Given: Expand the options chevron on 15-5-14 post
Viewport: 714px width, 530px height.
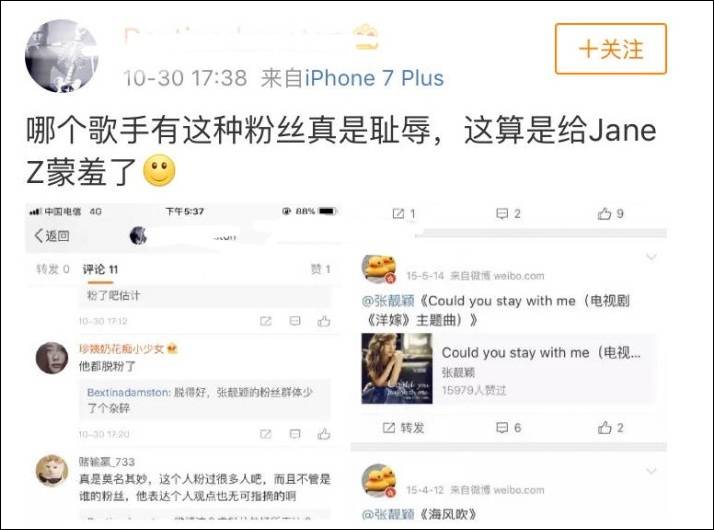Looking at the screenshot, I should click(652, 257).
